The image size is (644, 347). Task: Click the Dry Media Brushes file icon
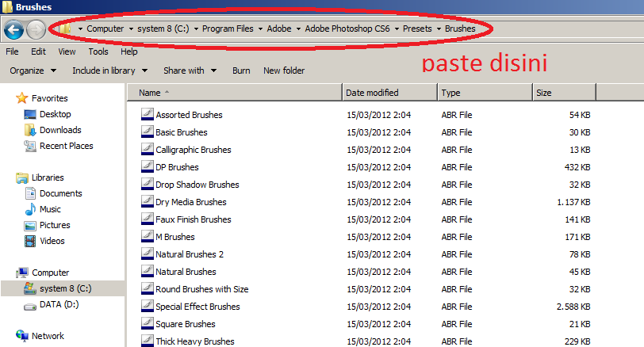click(x=147, y=201)
